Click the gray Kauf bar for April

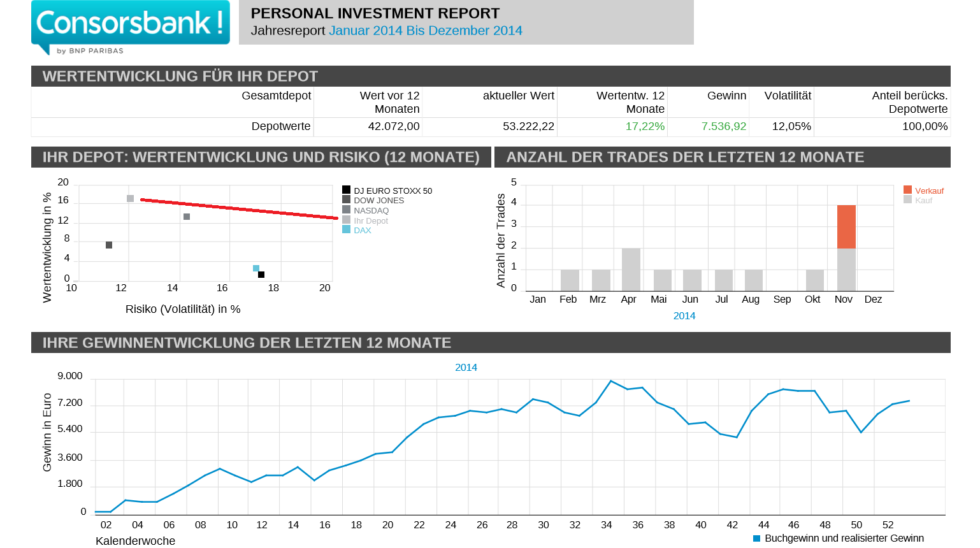tap(631, 270)
